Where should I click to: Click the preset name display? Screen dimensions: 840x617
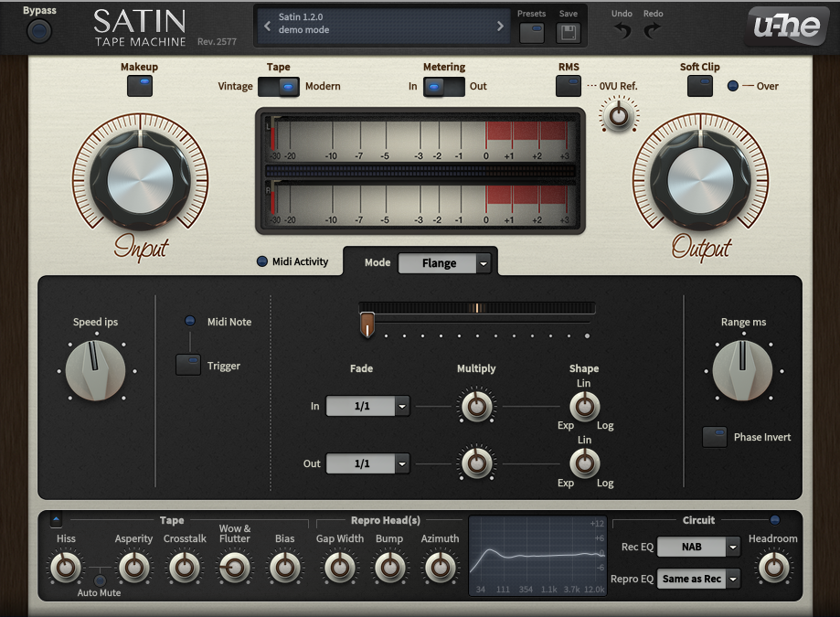click(383, 26)
